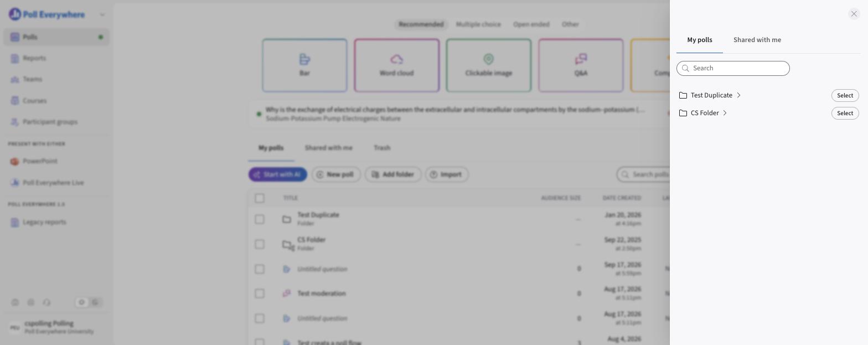This screenshot has height=345, width=868.
Task: Pick the Q&A activity card
Action: click(x=581, y=65)
